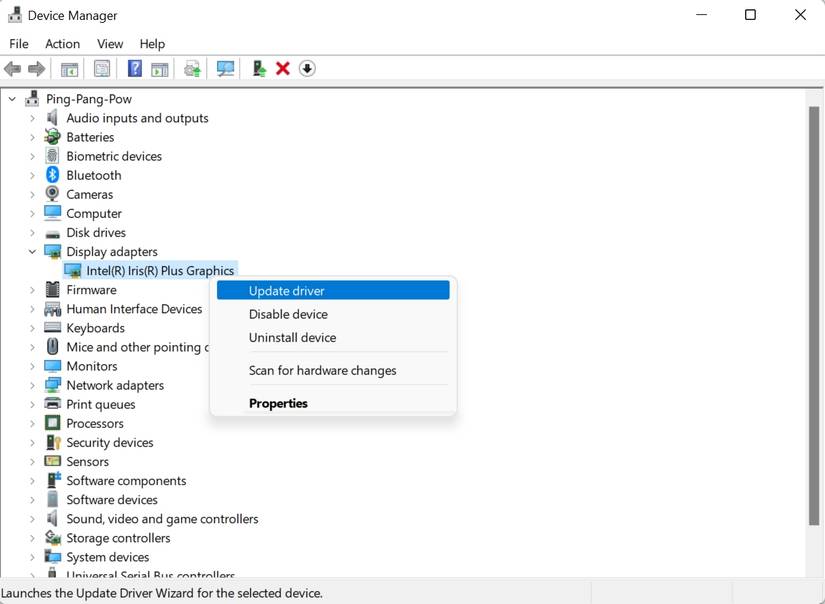Toggle the Action pane toolbar icon
Image resolution: width=825 pixels, height=604 pixels.
point(159,69)
